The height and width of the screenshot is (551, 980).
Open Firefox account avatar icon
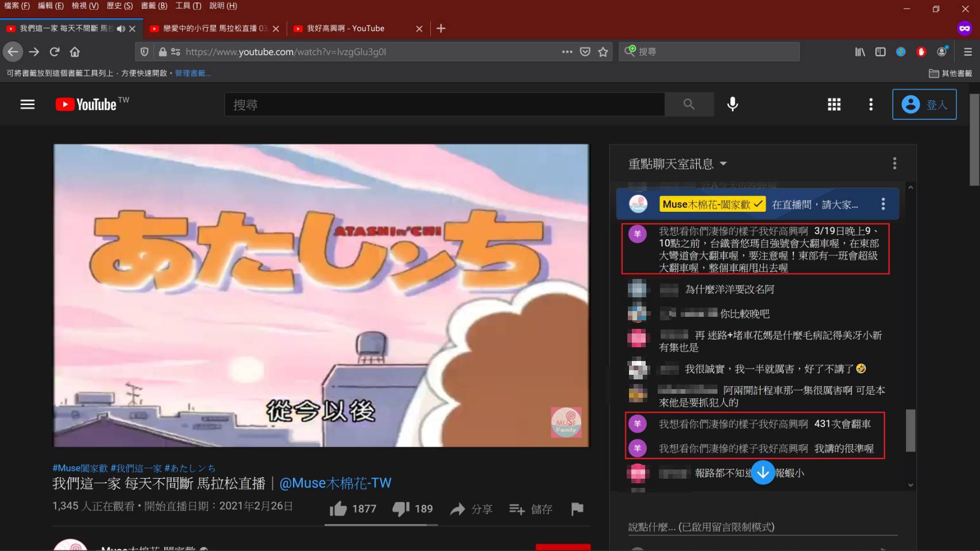942,52
